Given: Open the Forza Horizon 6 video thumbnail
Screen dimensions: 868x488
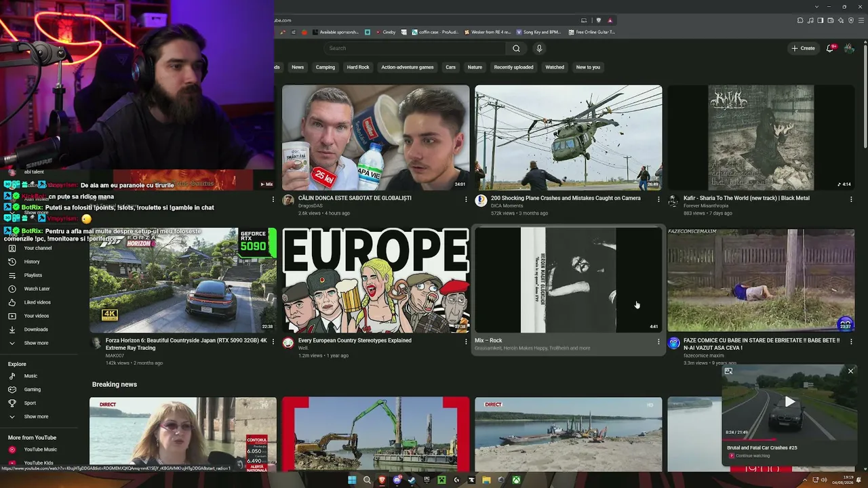Looking at the screenshot, I should (183, 280).
